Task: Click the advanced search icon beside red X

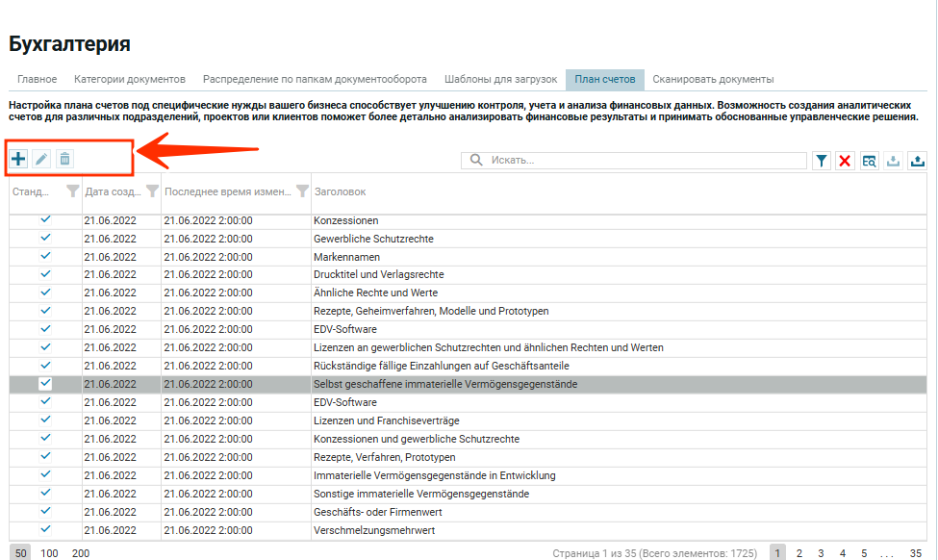Action: click(869, 161)
